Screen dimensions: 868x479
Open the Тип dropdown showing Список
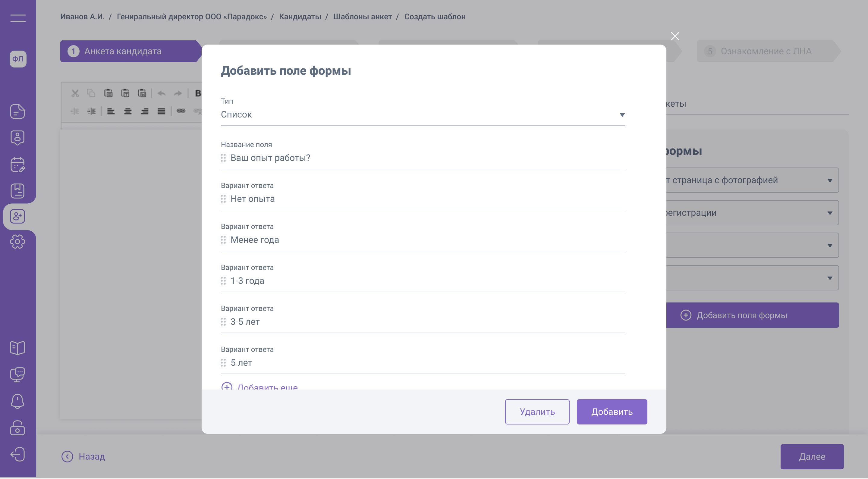point(423,115)
